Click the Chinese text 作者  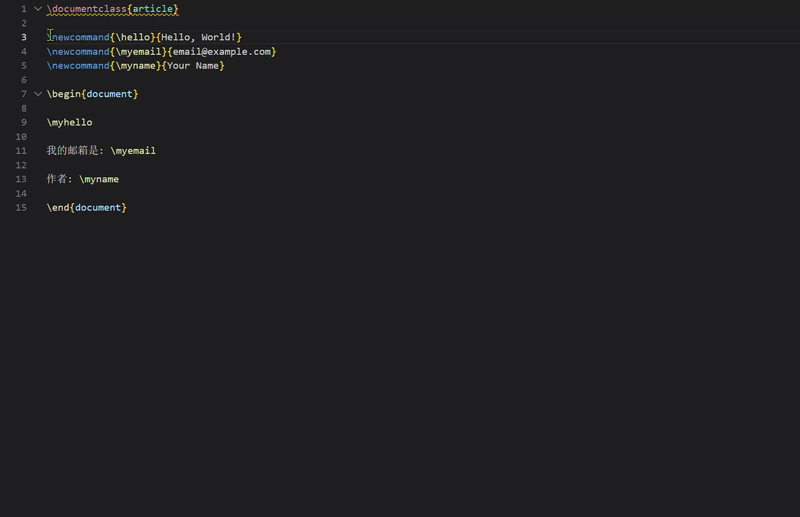tap(58, 179)
